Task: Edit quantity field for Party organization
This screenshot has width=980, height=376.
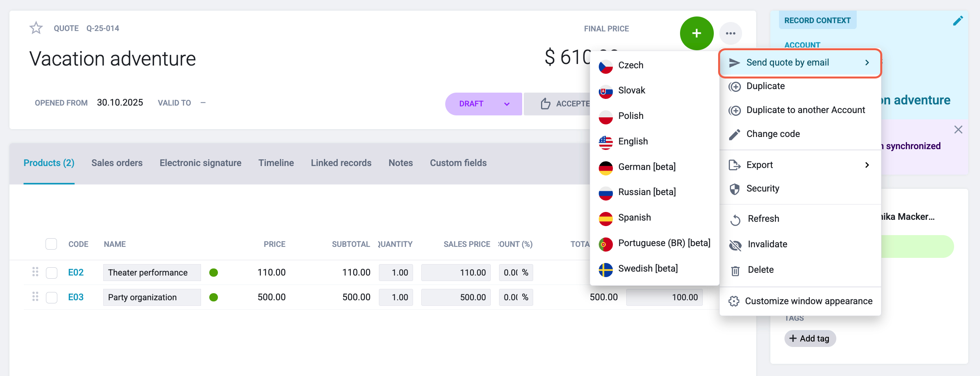Action: (396, 298)
